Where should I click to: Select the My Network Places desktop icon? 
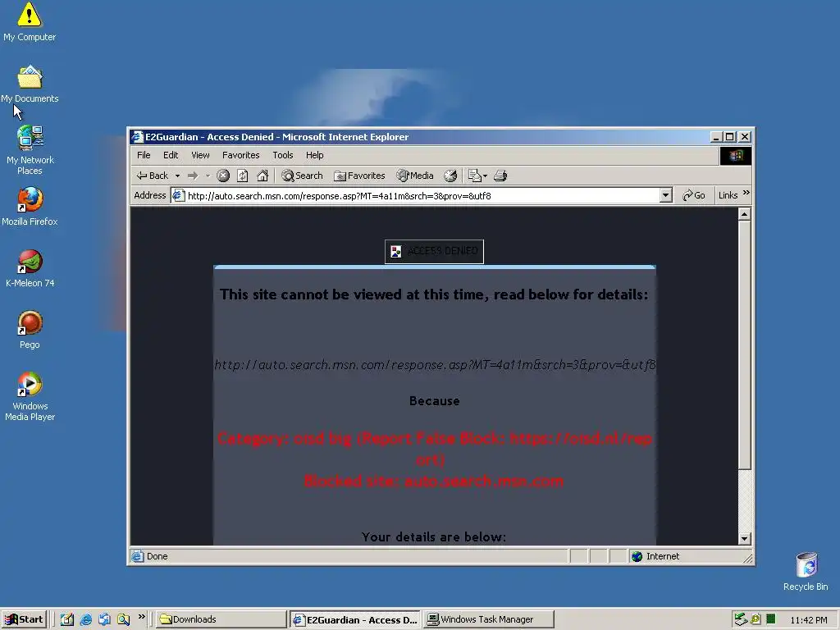(x=30, y=150)
